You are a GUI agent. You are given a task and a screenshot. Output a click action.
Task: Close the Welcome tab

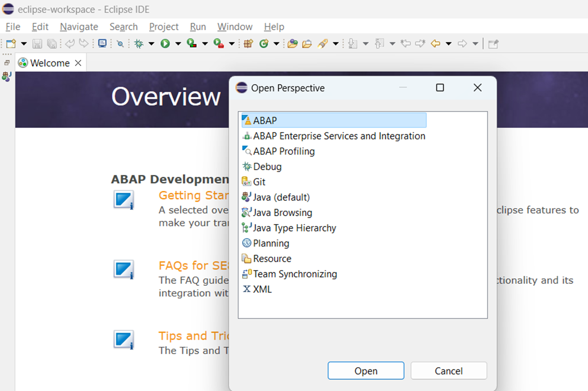tap(78, 63)
